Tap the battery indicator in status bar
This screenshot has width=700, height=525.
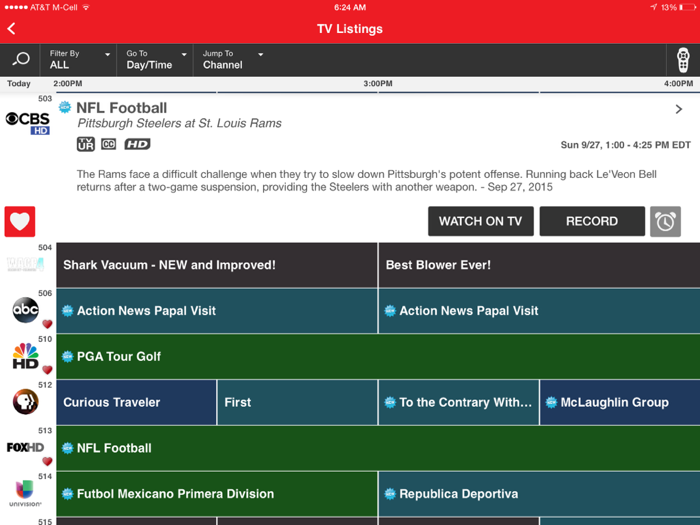coord(688,7)
